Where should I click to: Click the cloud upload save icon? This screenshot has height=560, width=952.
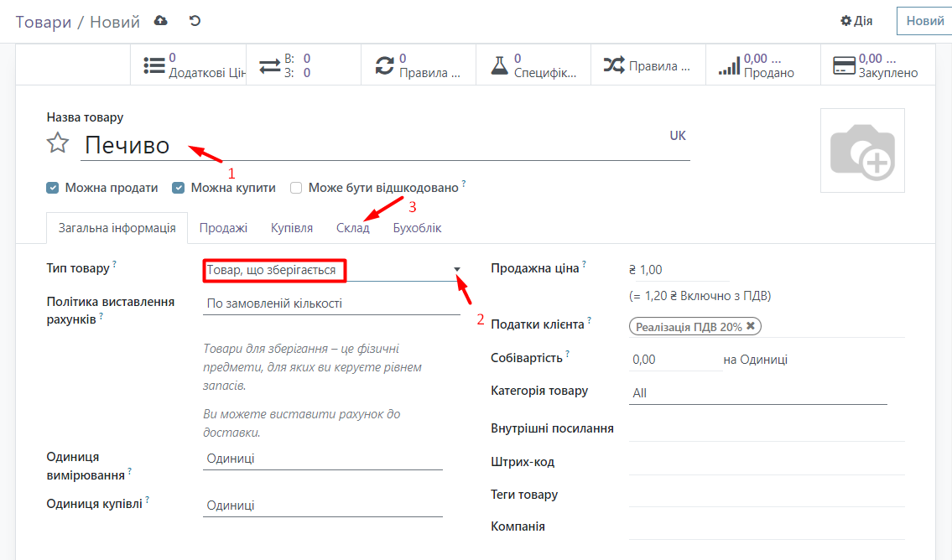(x=161, y=21)
